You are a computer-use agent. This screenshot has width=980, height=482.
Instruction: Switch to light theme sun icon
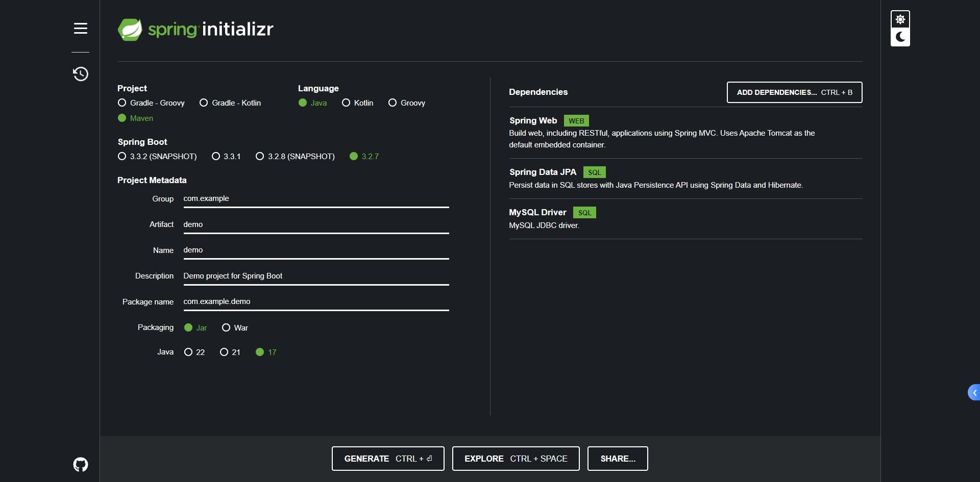900,19
